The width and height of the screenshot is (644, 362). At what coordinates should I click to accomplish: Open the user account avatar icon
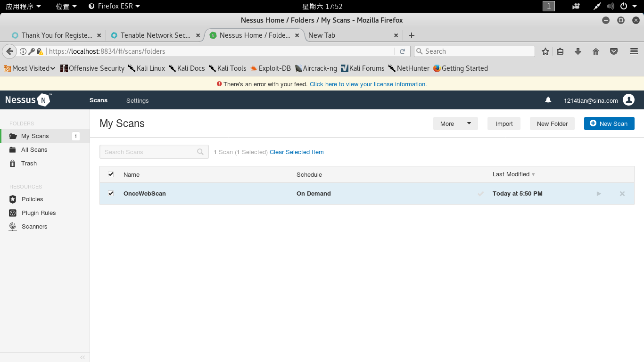(628, 100)
